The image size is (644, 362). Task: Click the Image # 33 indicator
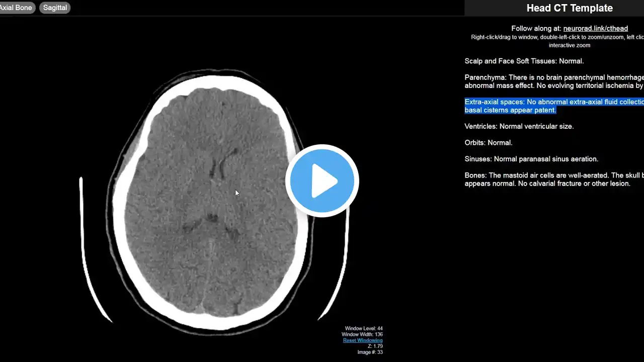click(370, 352)
